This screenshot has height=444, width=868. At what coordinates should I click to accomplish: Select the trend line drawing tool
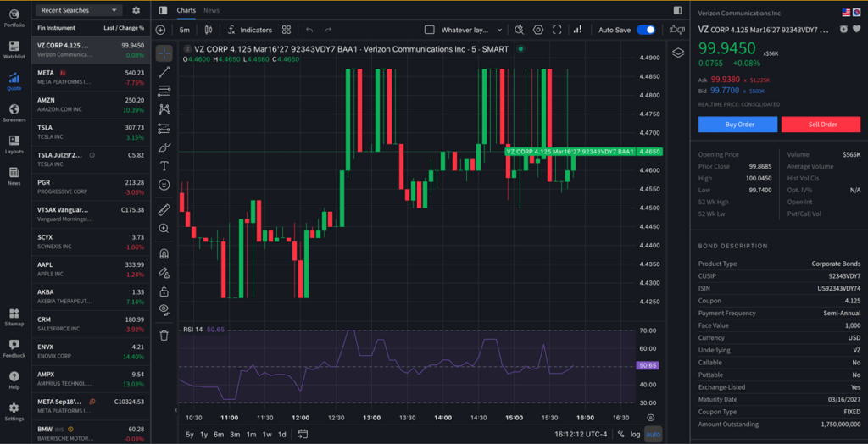click(164, 72)
